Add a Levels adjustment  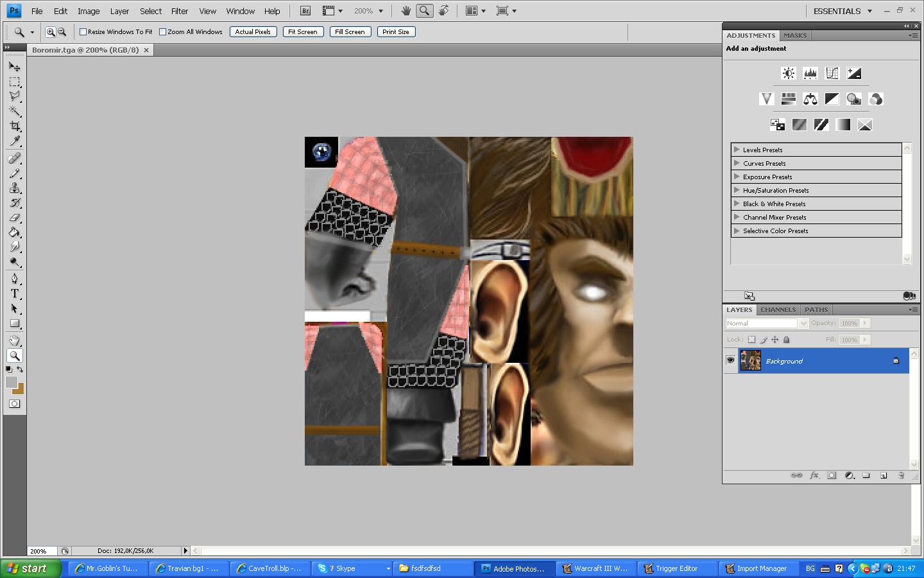coord(810,73)
